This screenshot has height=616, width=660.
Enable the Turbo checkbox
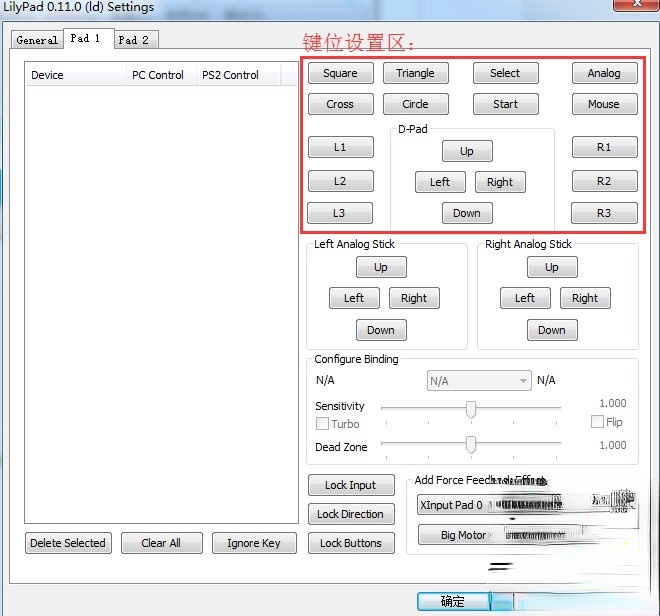pos(322,424)
